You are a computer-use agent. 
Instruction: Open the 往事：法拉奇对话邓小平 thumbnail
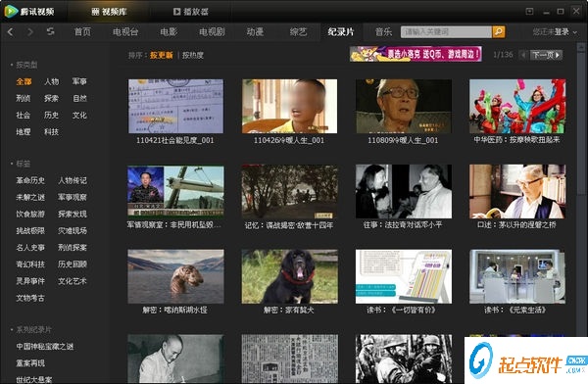[x=404, y=191]
